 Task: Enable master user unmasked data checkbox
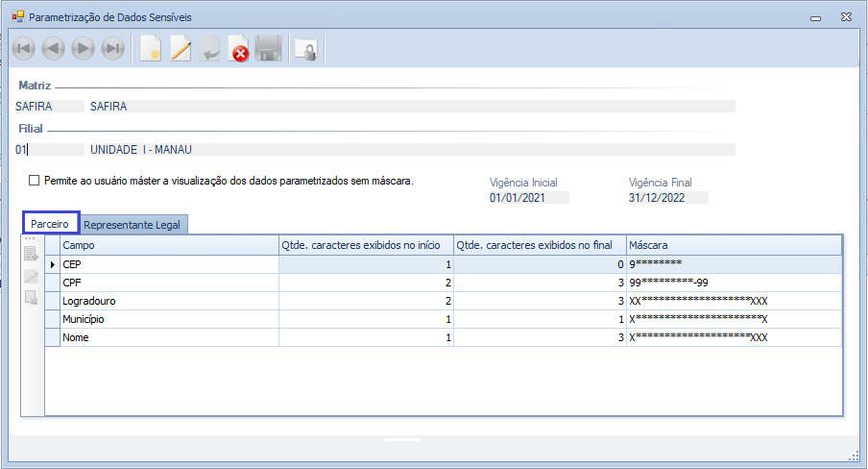35,180
